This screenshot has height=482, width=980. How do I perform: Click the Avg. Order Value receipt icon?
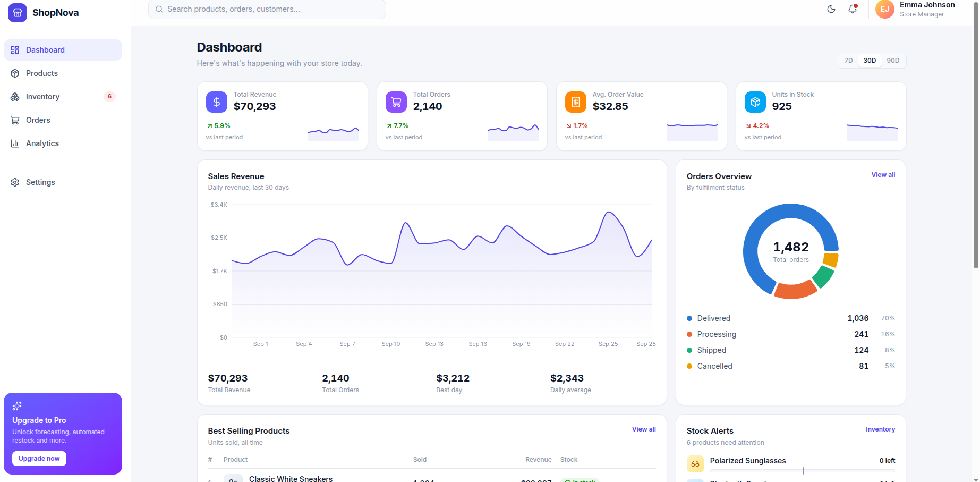[576, 102]
